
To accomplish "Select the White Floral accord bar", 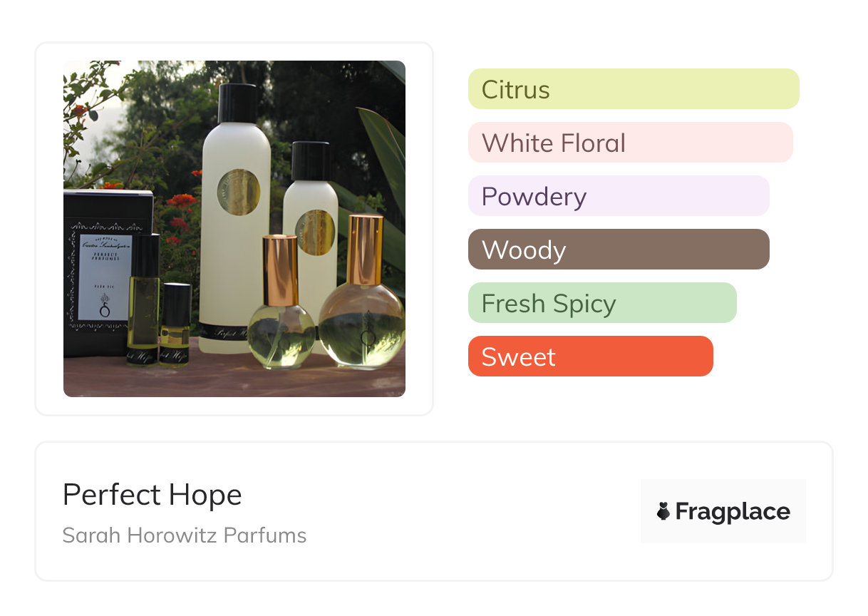I will (x=630, y=143).
